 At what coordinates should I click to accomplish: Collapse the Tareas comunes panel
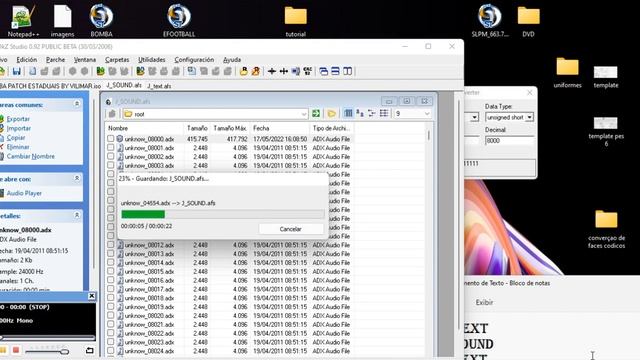click(x=77, y=104)
